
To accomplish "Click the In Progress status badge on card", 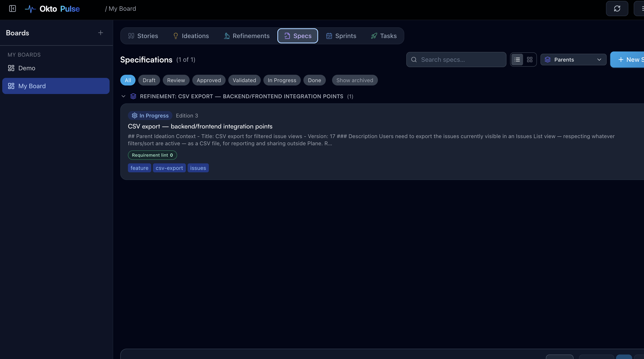I will click(x=150, y=115).
